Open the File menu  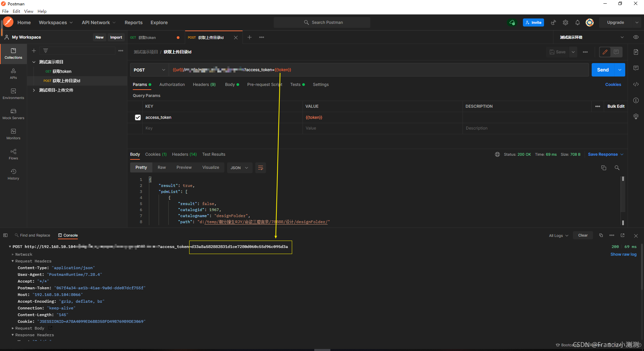click(5, 11)
